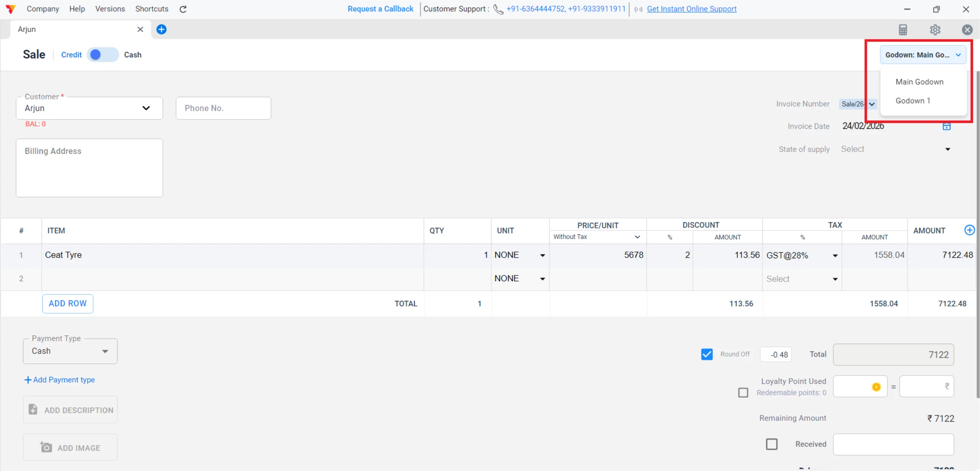
Task: Enable the Received amount checkbox
Action: pyautogui.click(x=771, y=444)
